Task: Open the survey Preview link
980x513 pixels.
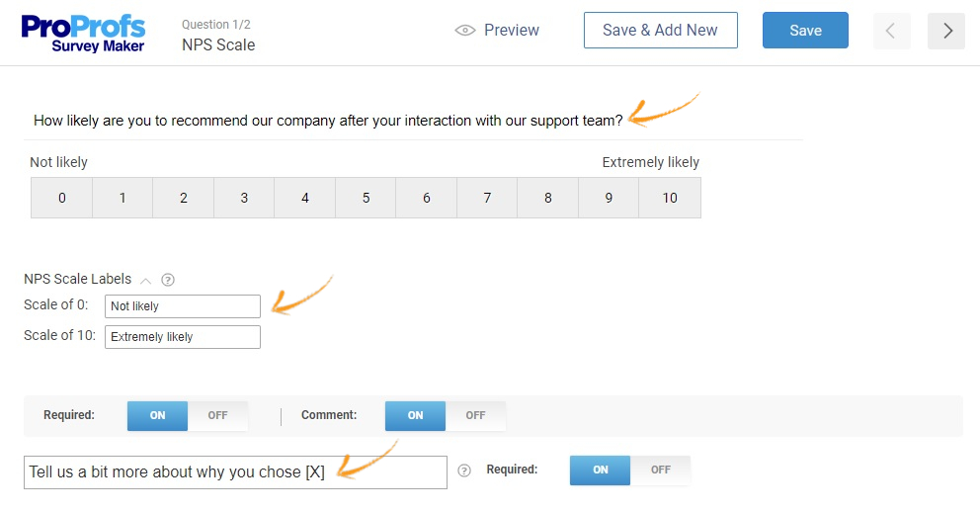Action: coord(511,31)
